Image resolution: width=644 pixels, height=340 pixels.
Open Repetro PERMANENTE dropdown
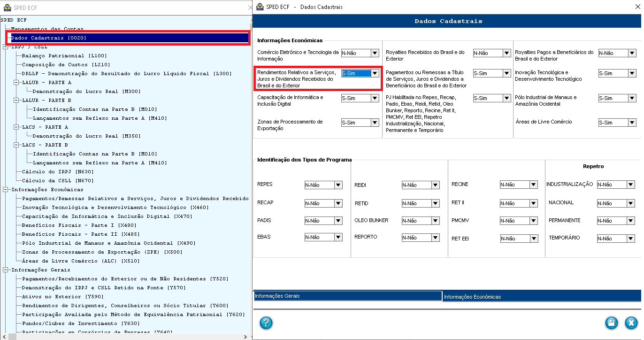click(630, 221)
